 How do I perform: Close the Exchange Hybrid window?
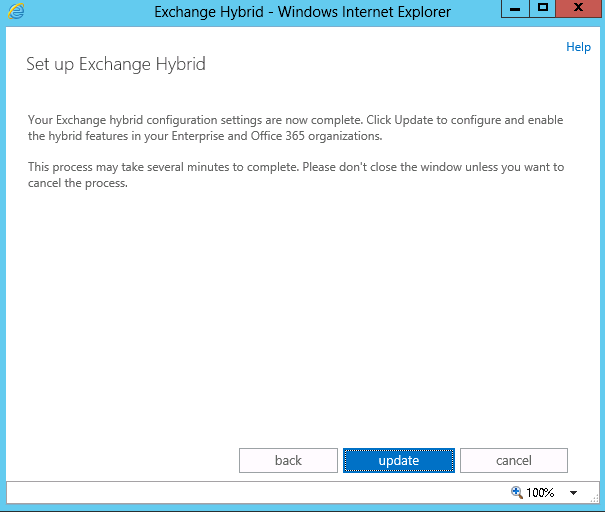coord(578,8)
